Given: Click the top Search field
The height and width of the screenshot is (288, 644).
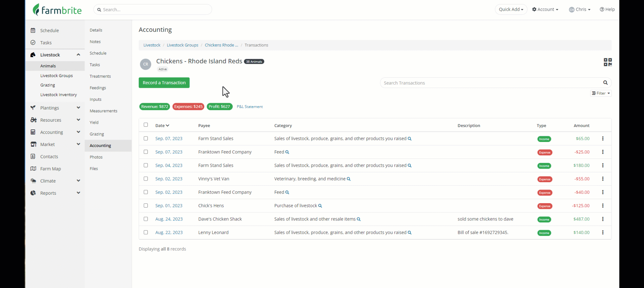Looking at the screenshot, I should [x=153, y=9].
